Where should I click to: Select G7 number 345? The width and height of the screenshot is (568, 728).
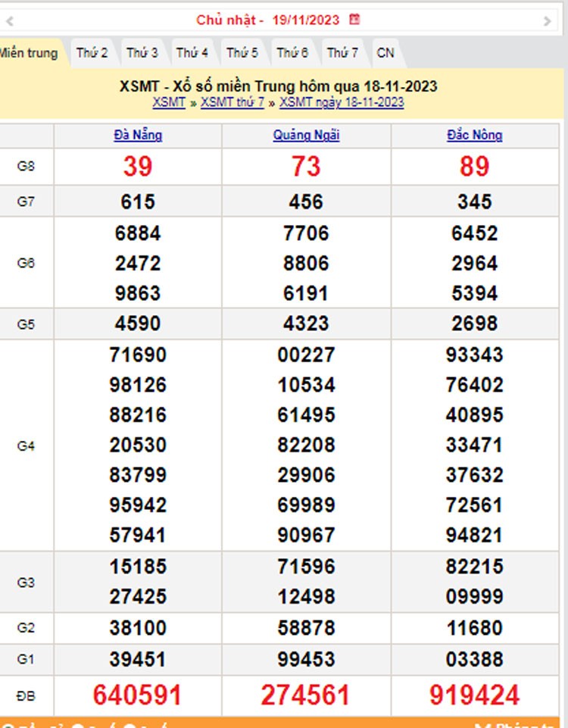tap(475, 202)
